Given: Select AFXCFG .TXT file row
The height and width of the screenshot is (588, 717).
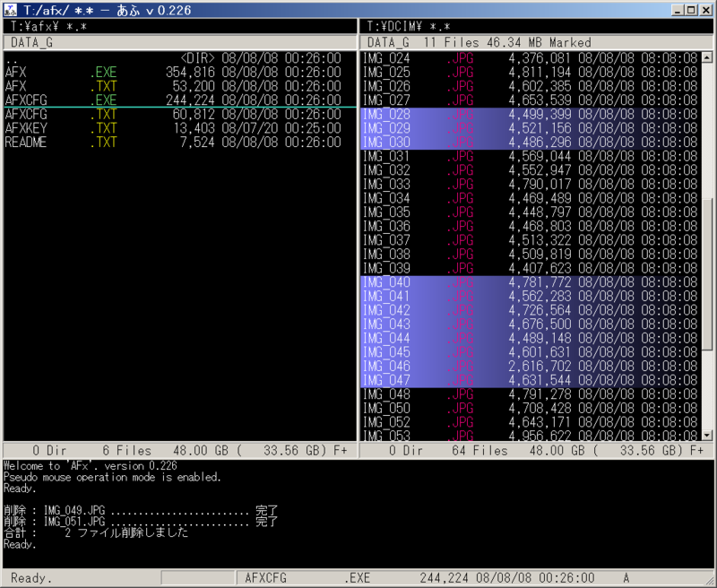Looking at the screenshot, I should tap(180, 115).
